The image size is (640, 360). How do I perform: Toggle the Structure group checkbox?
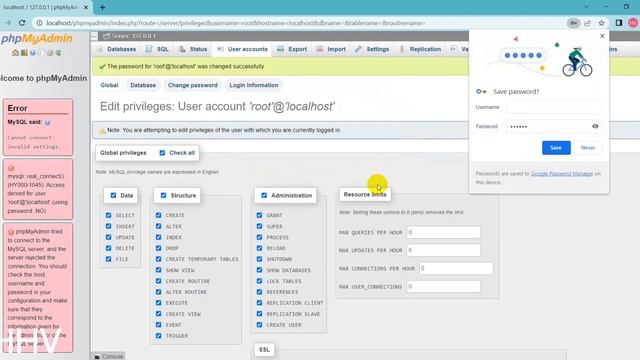(163, 196)
